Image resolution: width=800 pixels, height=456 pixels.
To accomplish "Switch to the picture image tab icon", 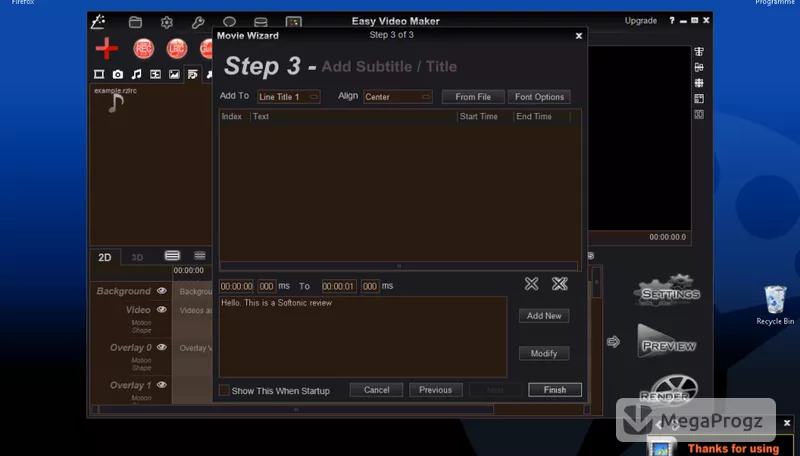I will pos(174,74).
